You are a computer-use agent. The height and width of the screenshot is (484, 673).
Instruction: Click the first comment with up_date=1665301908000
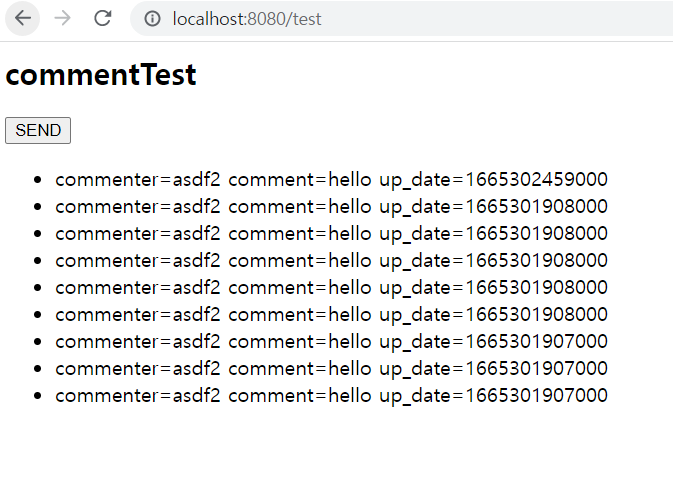click(x=331, y=207)
